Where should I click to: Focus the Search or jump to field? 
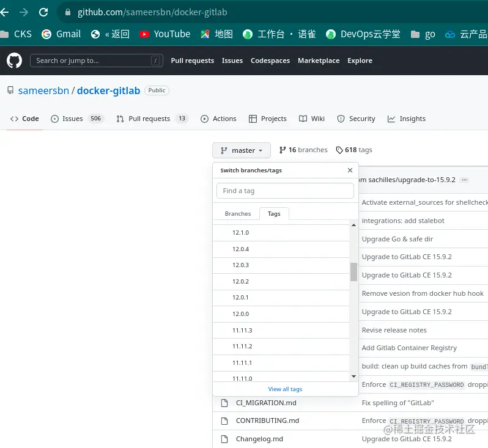coord(97,61)
